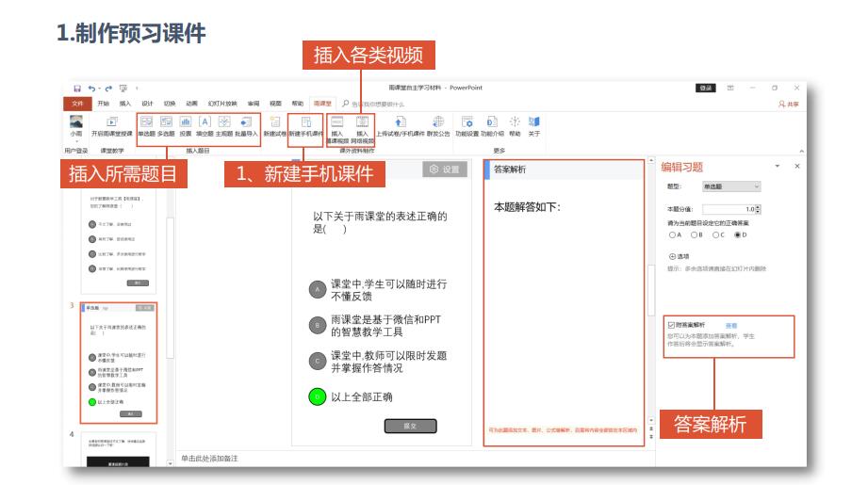The width and height of the screenshot is (868, 485).
Task: Select answer option C radio button
Action: click(715, 235)
